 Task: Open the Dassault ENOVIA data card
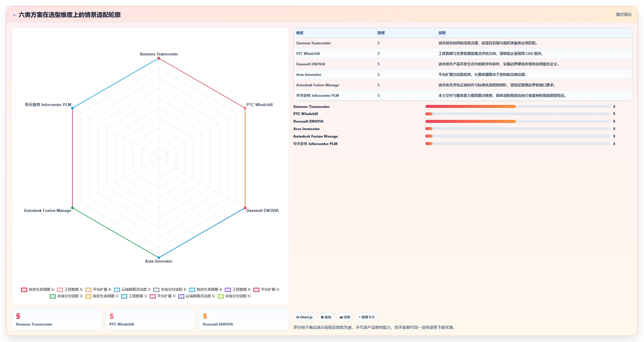click(x=244, y=320)
